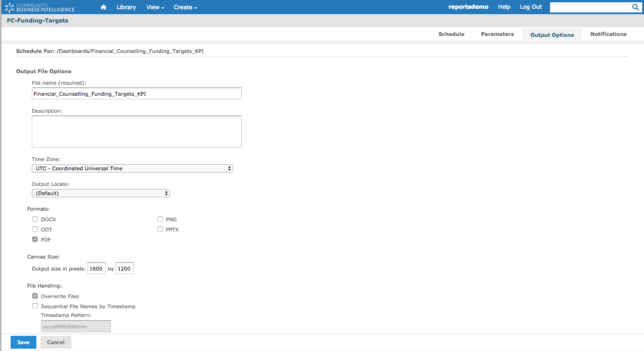Open the Library menu
The height and width of the screenshot is (351, 644).
[x=126, y=7]
